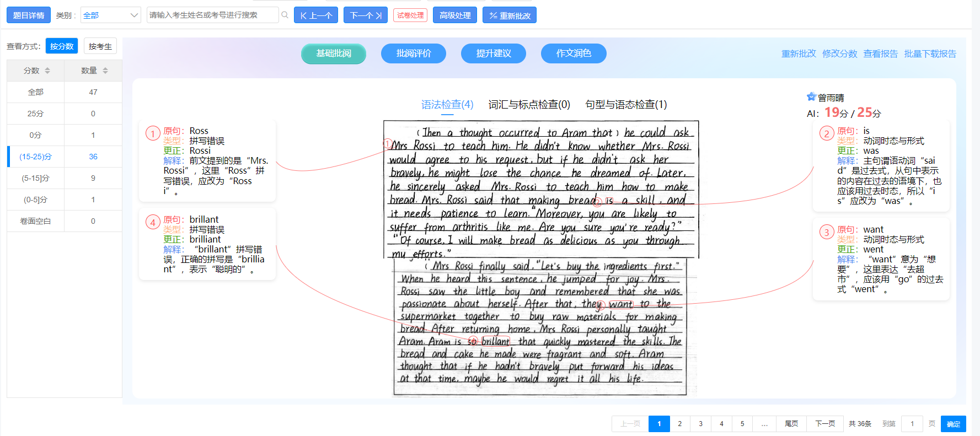Viewport: 980px width, 436px height.
Task: Select error marker 2 for is/was
Action: point(826,133)
